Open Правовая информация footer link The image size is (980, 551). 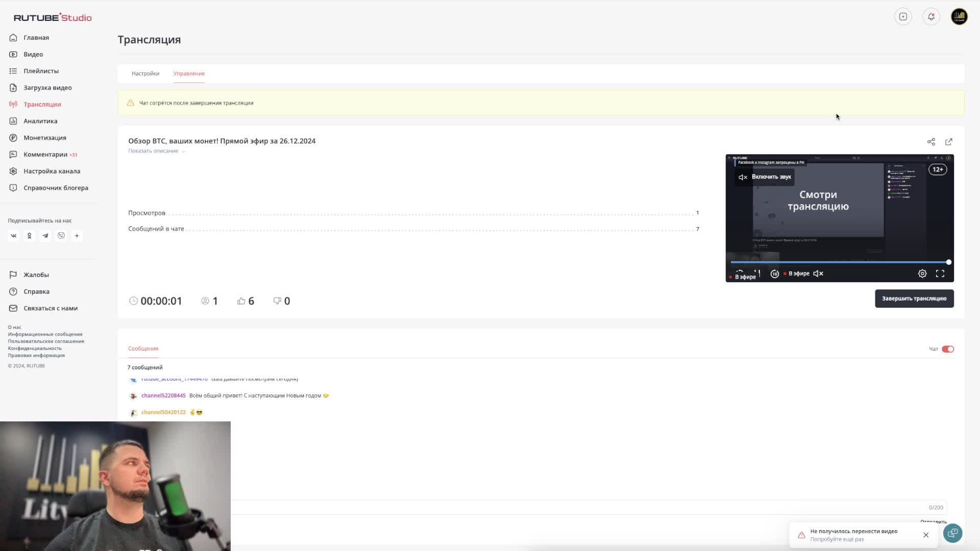point(36,356)
